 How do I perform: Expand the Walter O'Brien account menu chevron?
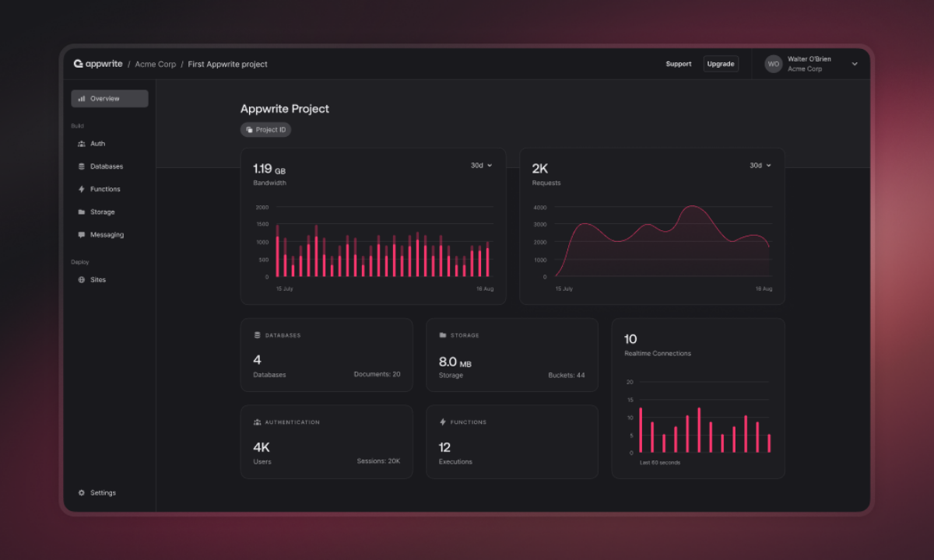point(855,64)
